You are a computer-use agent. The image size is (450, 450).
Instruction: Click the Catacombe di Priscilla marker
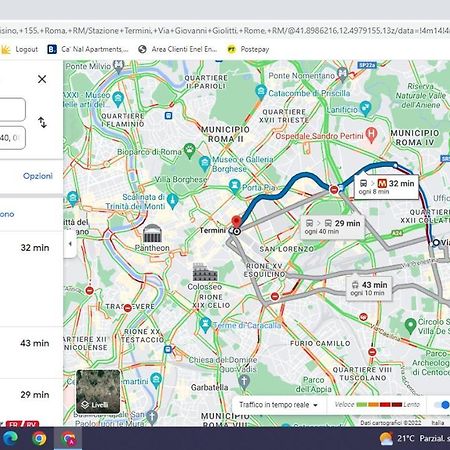click(261, 91)
